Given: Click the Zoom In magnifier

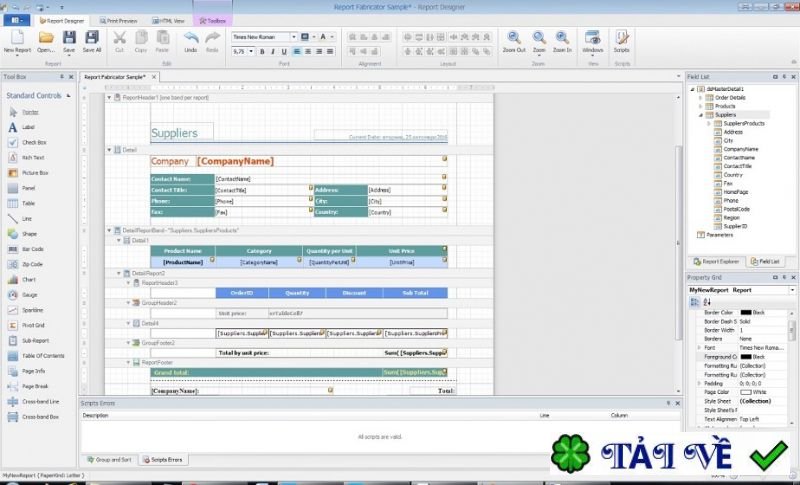Looking at the screenshot, I should (562, 38).
